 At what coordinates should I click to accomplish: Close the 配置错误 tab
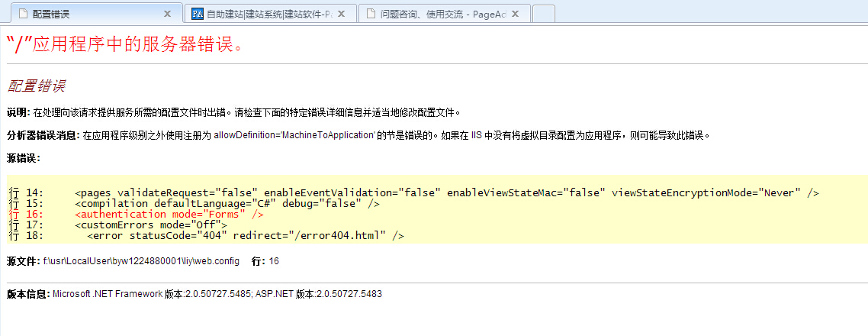click(168, 14)
